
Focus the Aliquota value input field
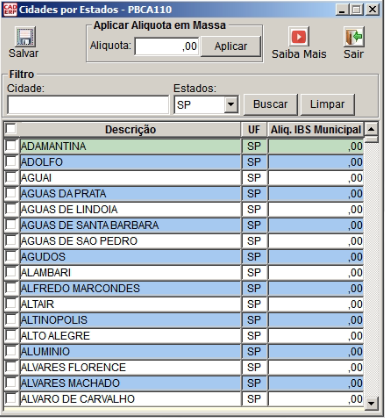[167, 46]
